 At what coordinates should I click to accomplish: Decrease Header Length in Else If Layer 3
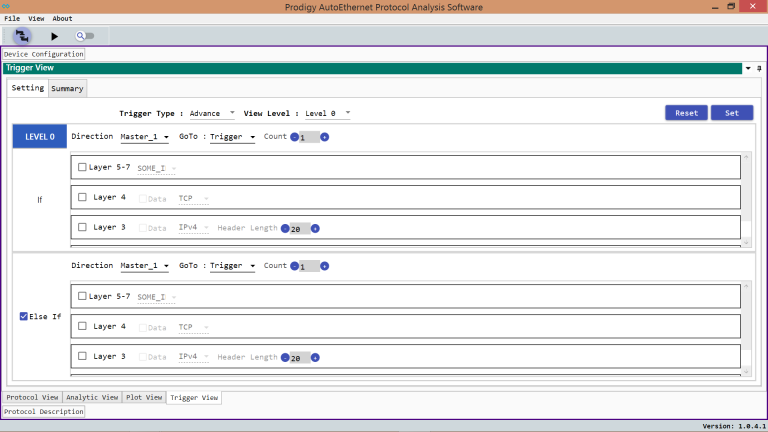coord(285,358)
